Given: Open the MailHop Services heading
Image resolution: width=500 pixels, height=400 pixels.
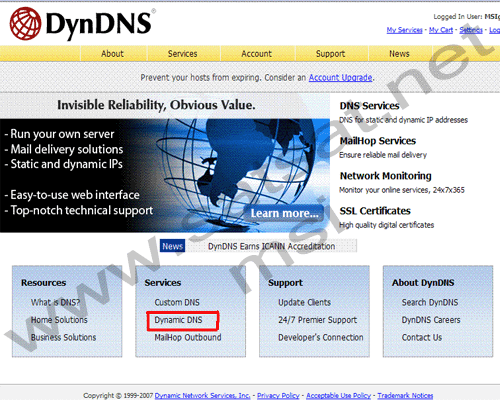Looking at the screenshot, I should (378, 141).
